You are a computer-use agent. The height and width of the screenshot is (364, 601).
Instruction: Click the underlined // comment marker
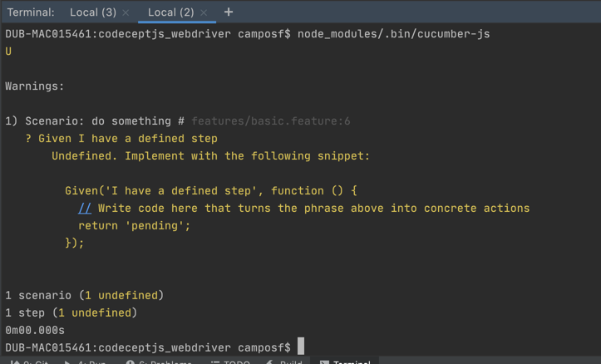coord(85,208)
